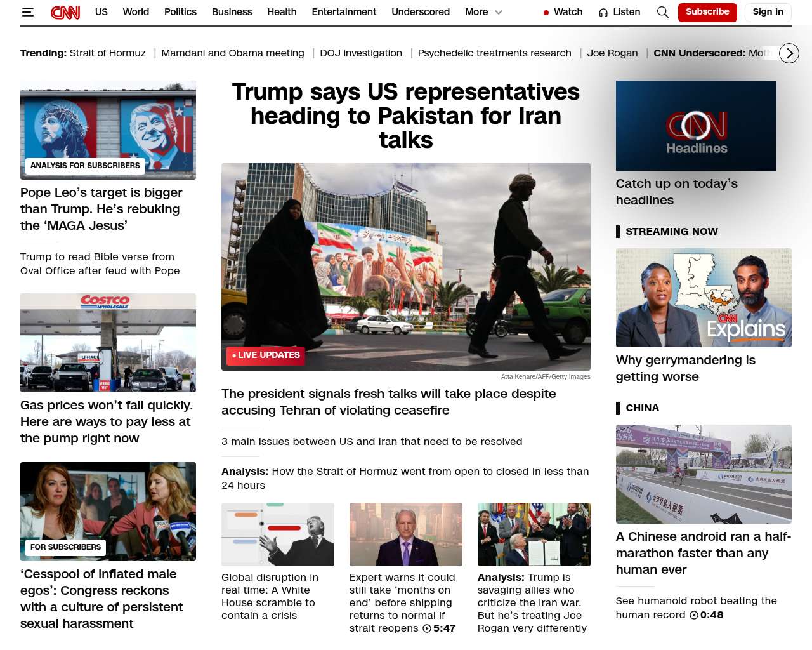
Task: Open the Costco gas station thumbnail
Action: (108, 343)
